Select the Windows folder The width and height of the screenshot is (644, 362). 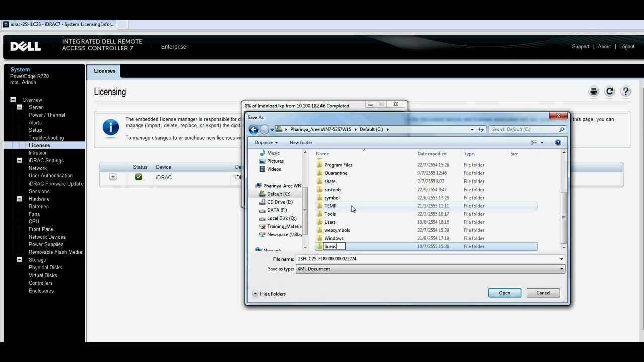point(334,238)
